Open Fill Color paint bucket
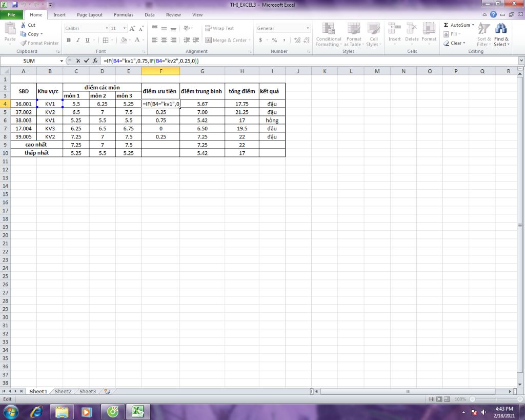The width and height of the screenshot is (525, 420). (x=123, y=40)
